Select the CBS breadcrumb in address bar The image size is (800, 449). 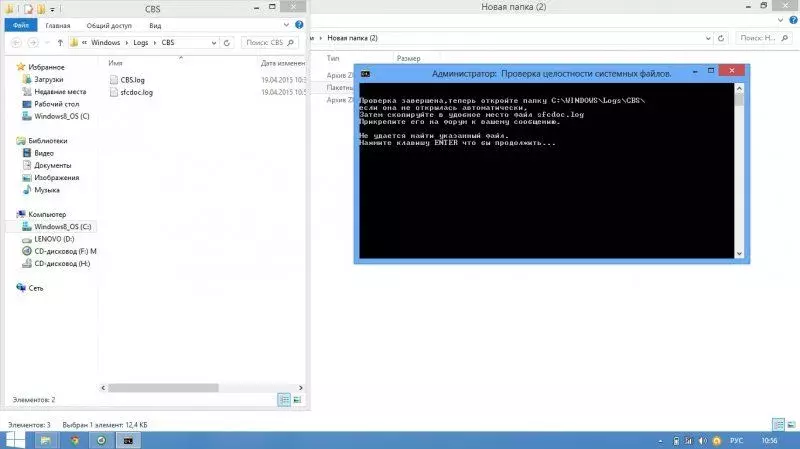pyautogui.click(x=168, y=42)
